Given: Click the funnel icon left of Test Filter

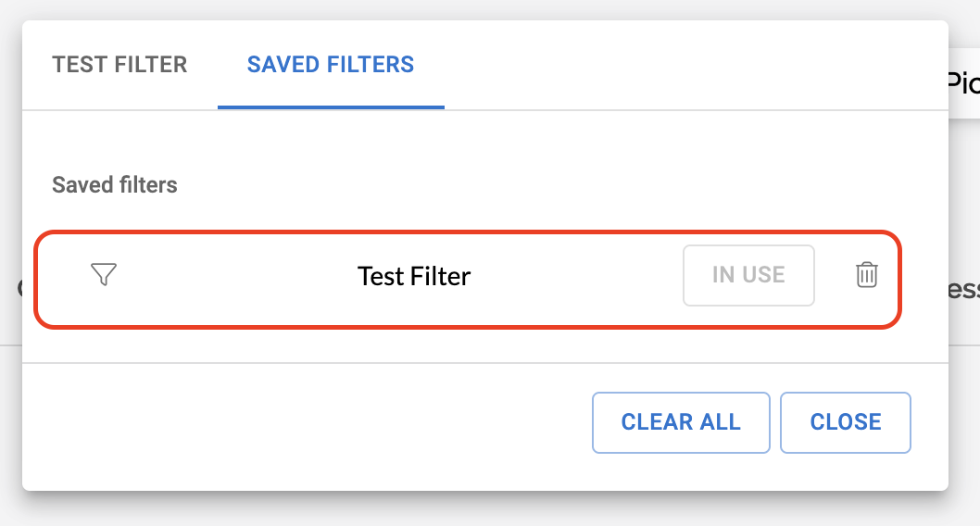Looking at the screenshot, I should (104, 275).
